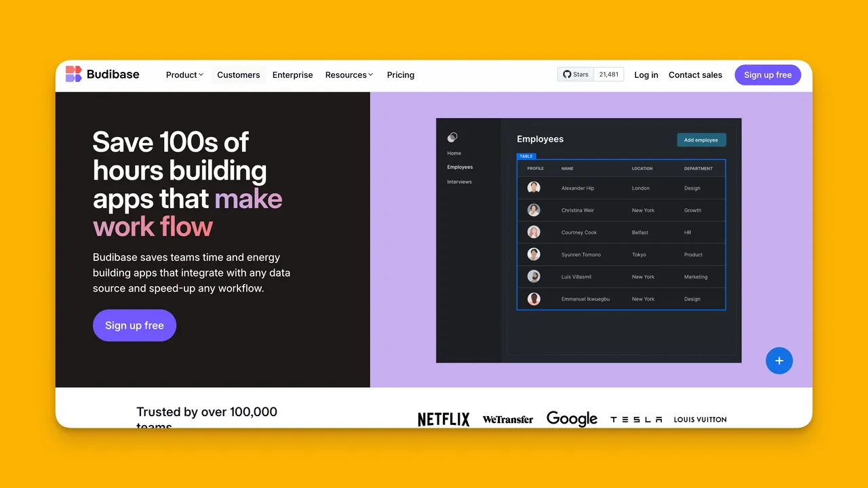This screenshot has height=488, width=868.
Task: Click the name Emmanuel Ikwuegbu
Action: point(585,299)
